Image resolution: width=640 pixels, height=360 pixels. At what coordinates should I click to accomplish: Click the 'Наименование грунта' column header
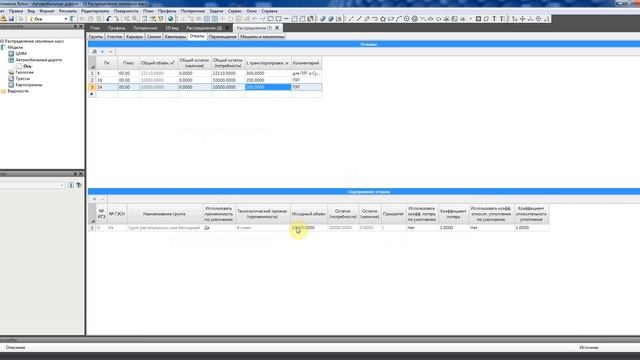164,214
